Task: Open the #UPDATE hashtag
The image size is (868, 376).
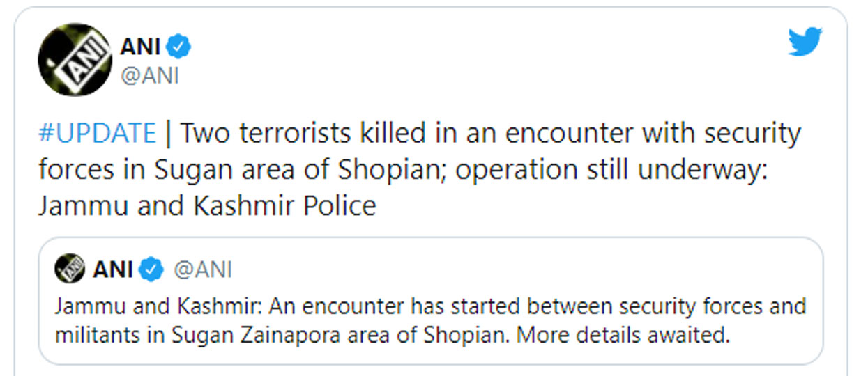Action: pos(98,133)
